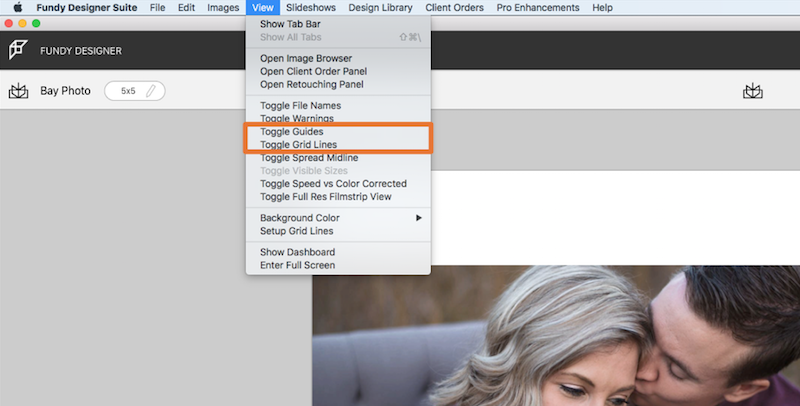
Task: Close the open View menu
Action: click(263, 8)
